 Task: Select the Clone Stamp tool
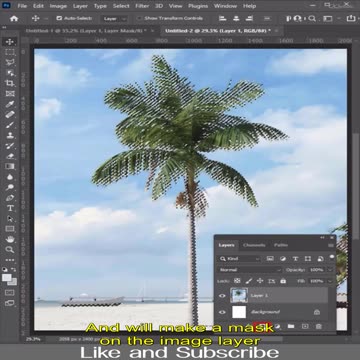point(10,135)
